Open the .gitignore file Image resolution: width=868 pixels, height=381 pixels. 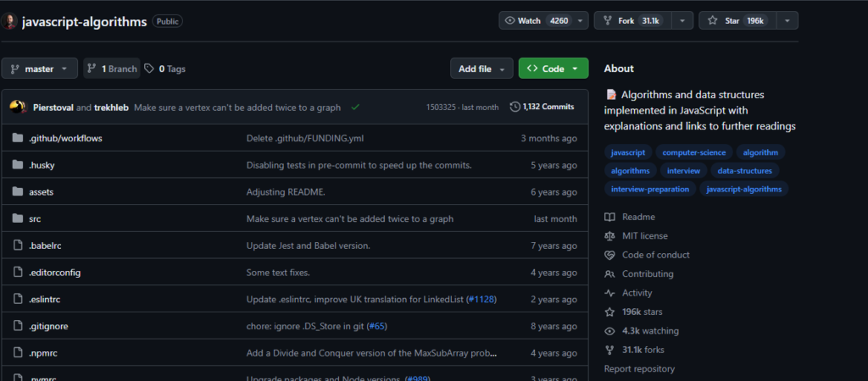tap(48, 326)
